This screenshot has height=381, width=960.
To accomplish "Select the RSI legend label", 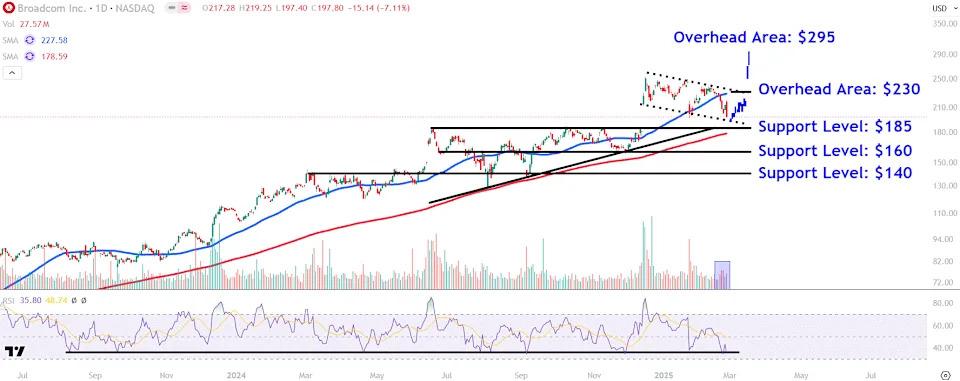I will (x=9, y=301).
